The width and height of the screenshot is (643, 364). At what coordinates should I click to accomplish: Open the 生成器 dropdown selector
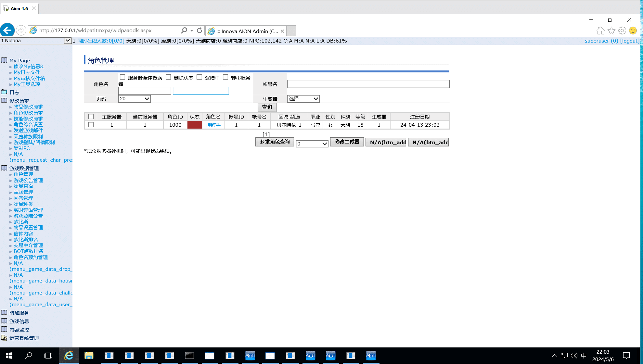(x=302, y=98)
